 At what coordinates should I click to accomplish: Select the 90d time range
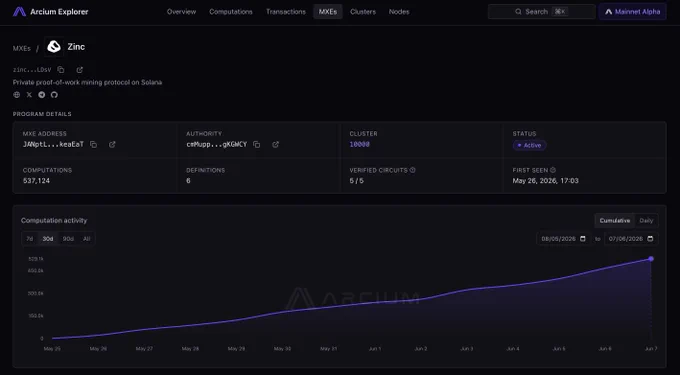68,239
